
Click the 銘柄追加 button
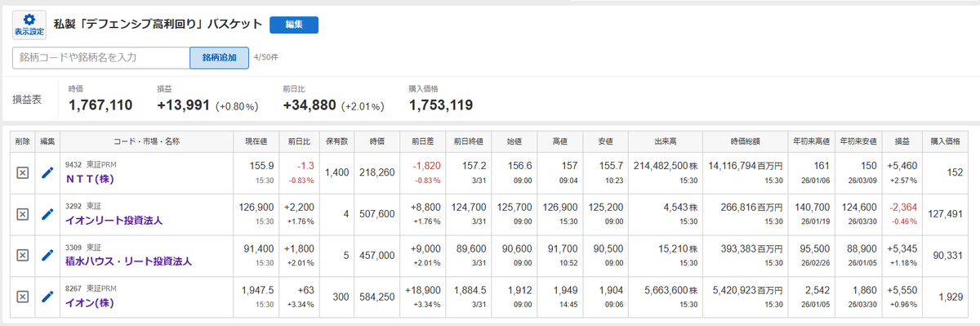pyautogui.click(x=220, y=58)
